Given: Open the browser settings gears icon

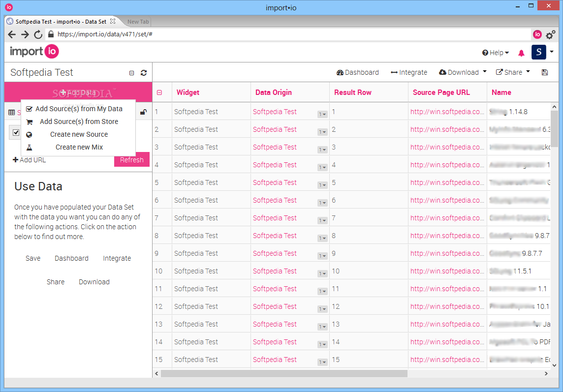Looking at the screenshot, I should click(550, 35).
